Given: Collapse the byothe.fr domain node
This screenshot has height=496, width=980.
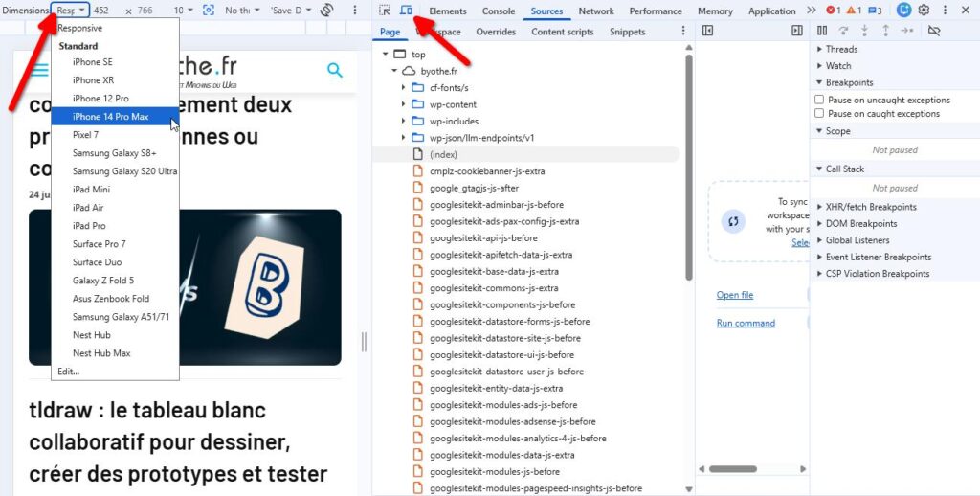Looking at the screenshot, I should [x=394, y=71].
